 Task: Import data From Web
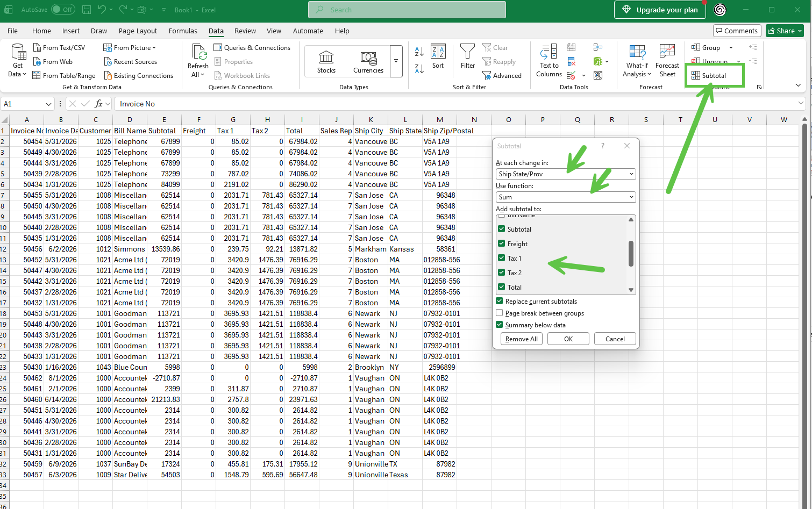52,62
